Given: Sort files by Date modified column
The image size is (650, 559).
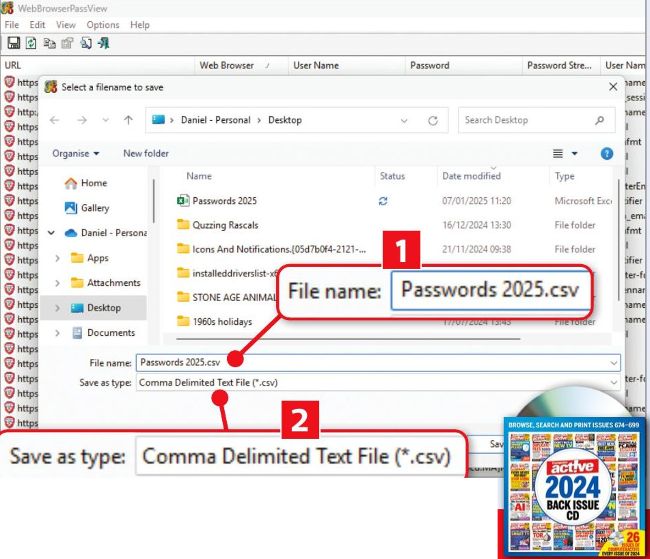Looking at the screenshot, I should [x=471, y=177].
